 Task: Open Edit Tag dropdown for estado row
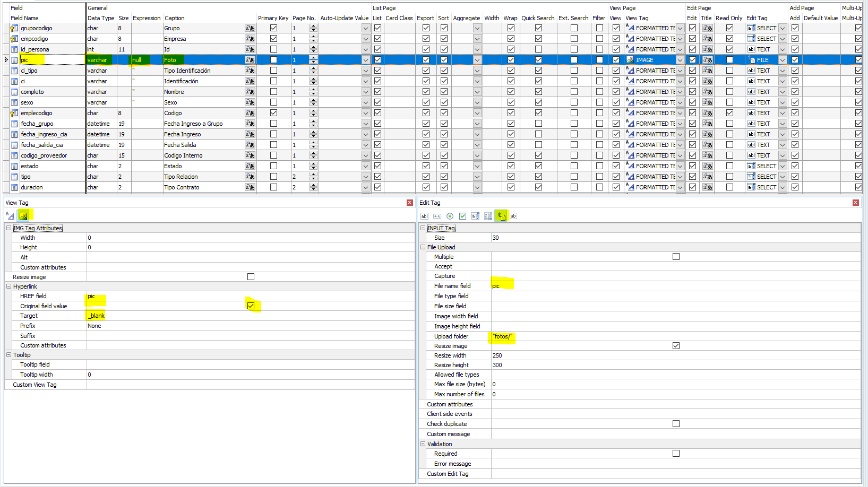[x=783, y=166]
